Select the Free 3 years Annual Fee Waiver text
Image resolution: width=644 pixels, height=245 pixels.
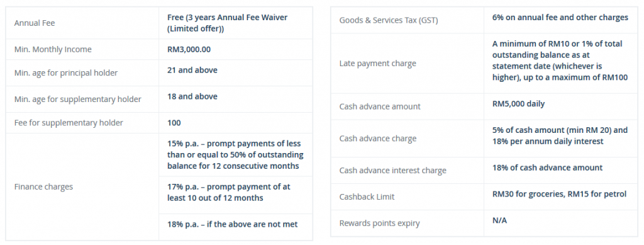click(x=227, y=23)
